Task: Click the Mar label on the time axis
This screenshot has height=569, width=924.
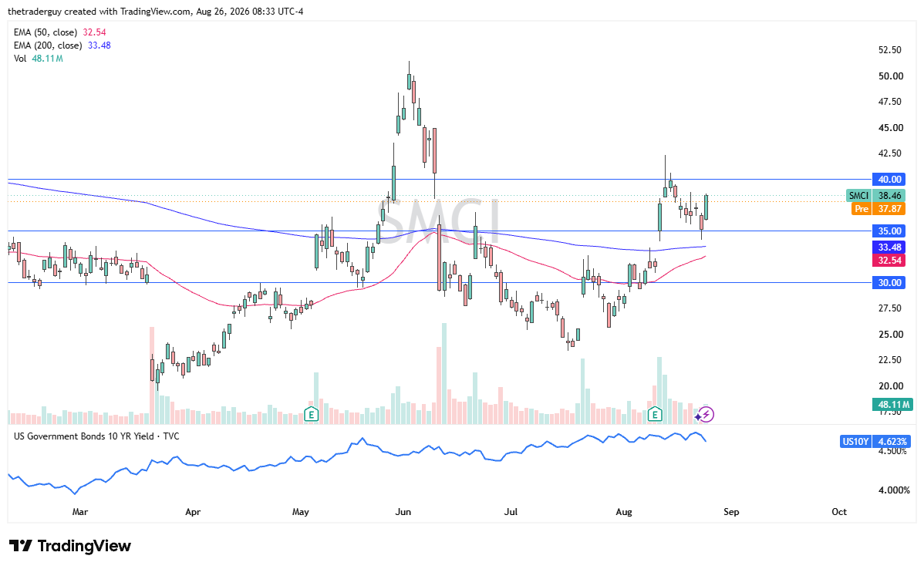Action: pos(80,512)
